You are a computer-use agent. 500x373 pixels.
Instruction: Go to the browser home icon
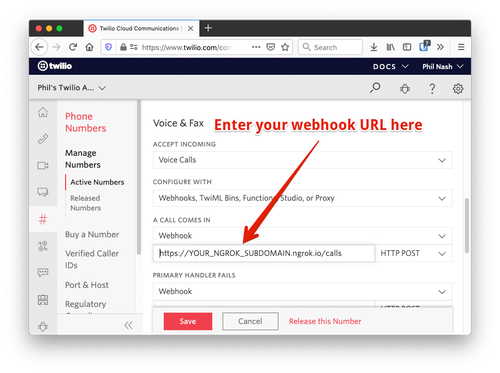pos(89,47)
